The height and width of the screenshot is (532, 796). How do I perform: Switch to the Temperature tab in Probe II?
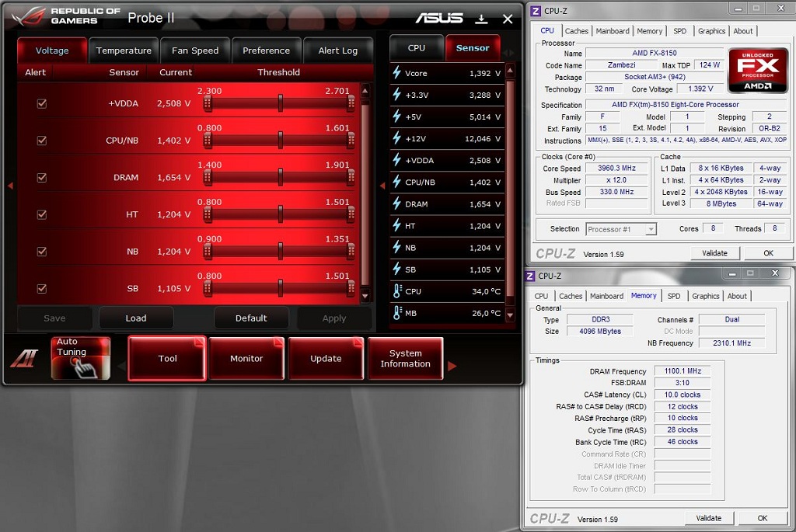click(x=124, y=50)
